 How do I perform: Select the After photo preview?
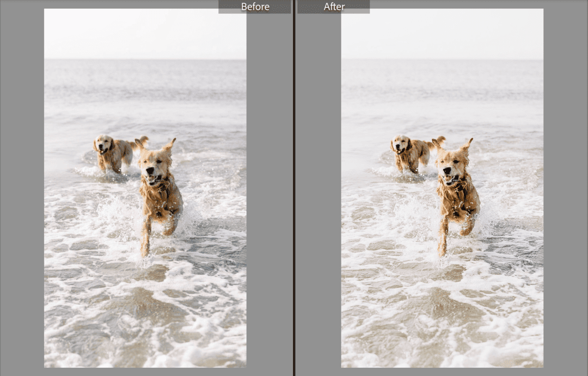(x=442, y=188)
